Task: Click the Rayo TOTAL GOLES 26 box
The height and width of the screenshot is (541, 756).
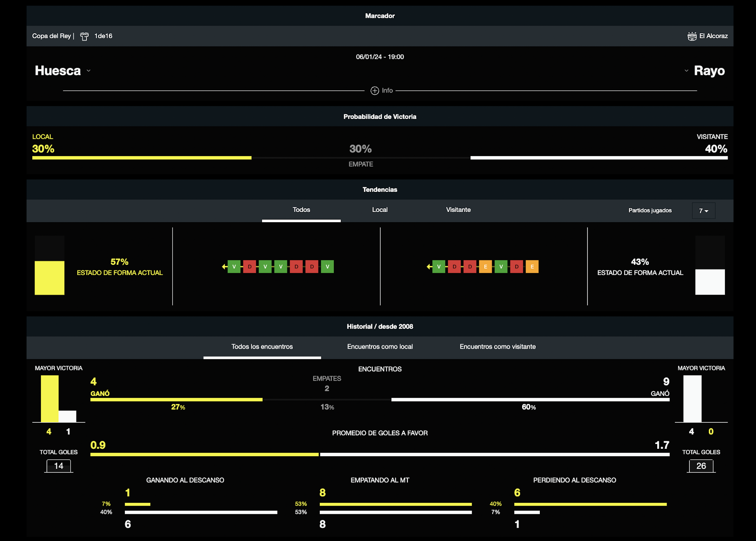Action: pos(701,466)
